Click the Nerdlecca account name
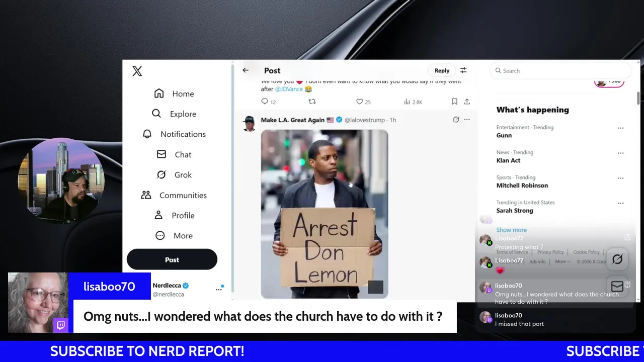Viewport: 644px width, 362px height. click(x=167, y=286)
